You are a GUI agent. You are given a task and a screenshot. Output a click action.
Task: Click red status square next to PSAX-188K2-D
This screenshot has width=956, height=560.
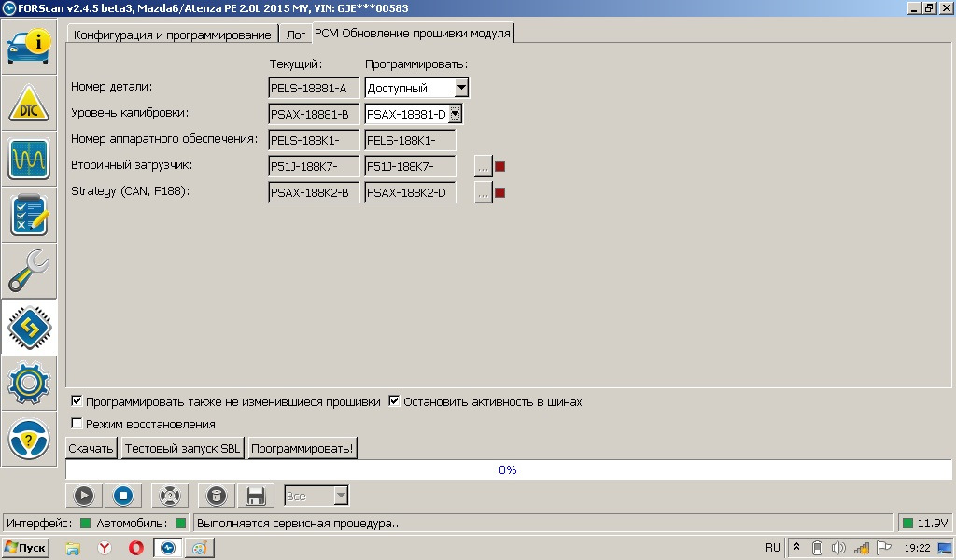click(500, 192)
